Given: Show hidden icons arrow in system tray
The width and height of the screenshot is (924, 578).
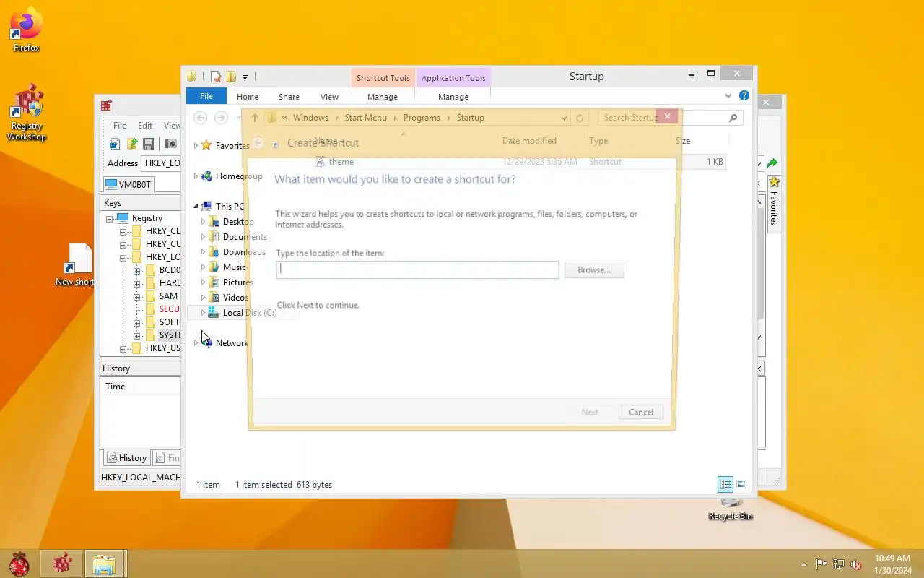Looking at the screenshot, I should 803,564.
